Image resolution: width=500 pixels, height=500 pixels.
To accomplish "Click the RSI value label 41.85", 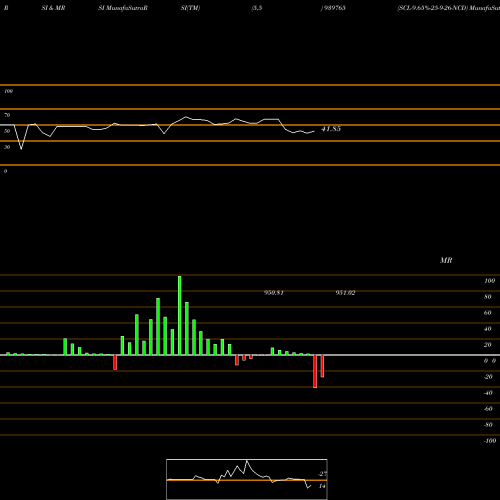I will coord(331,129).
